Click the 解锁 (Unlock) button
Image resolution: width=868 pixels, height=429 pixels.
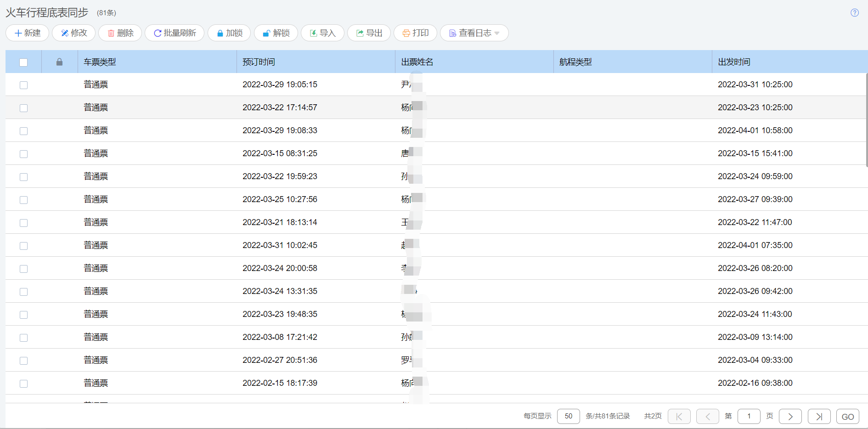point(276,33)
